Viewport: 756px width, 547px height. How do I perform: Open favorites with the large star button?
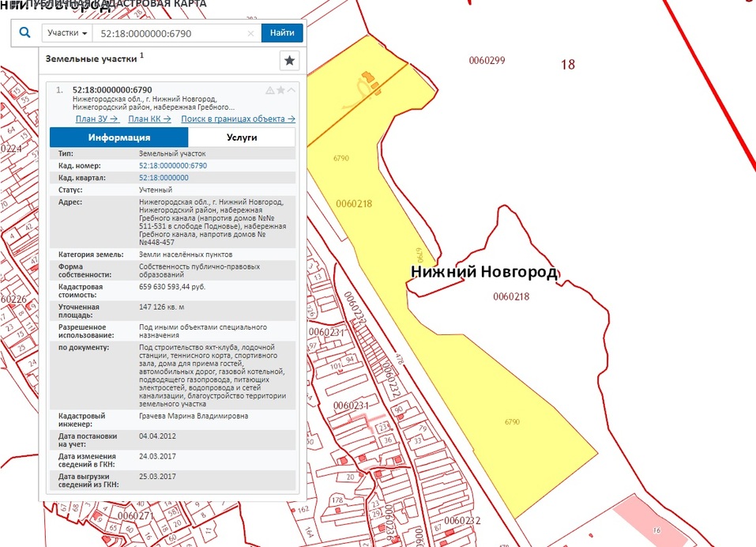pos(289,61)
